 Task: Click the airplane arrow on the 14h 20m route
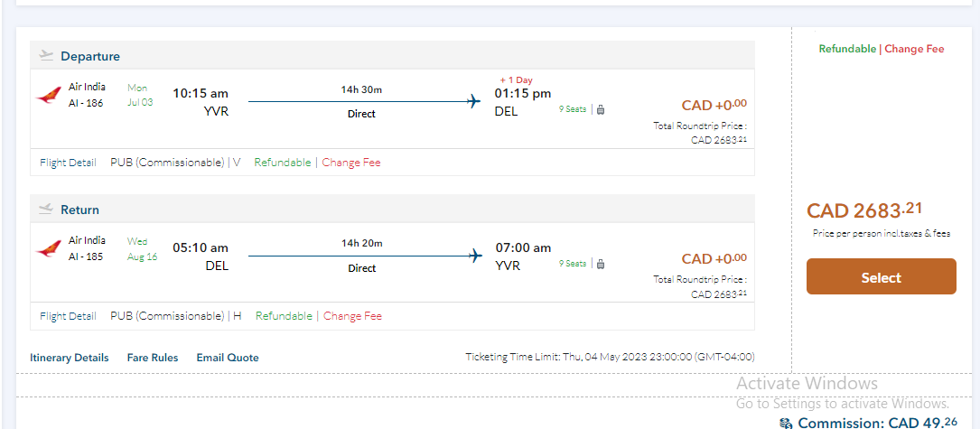tap(475, 256)
